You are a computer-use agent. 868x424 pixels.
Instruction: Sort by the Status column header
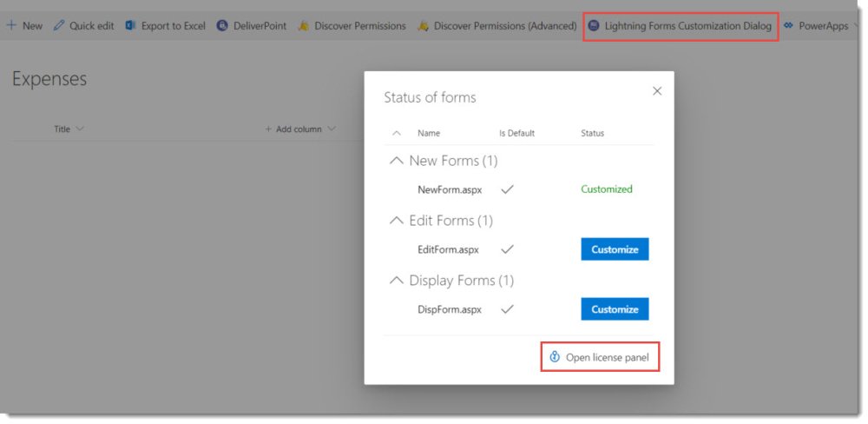pyautogui.click(x=592, y=134)
